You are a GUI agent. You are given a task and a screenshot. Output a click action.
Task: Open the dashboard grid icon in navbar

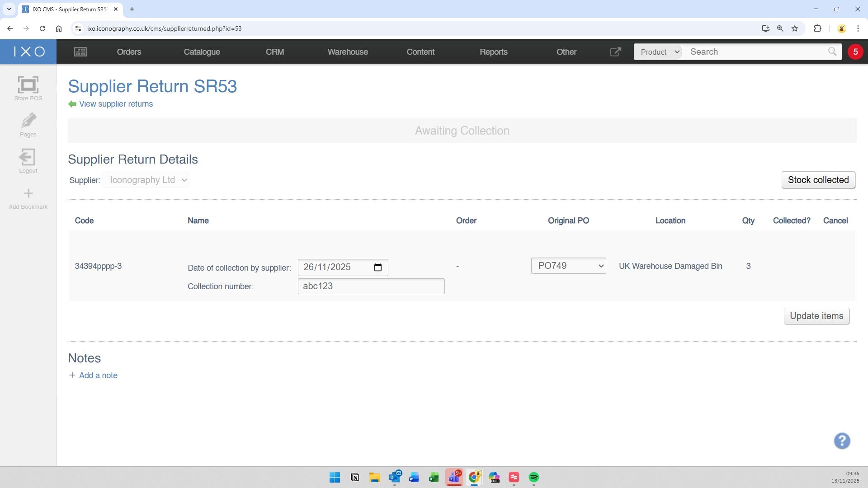80,52
